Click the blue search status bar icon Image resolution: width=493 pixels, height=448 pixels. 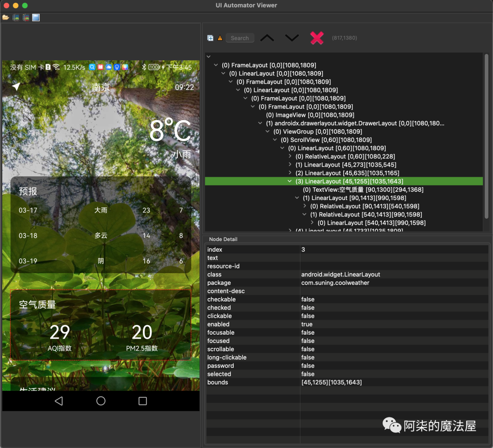[x=92, y=67]
